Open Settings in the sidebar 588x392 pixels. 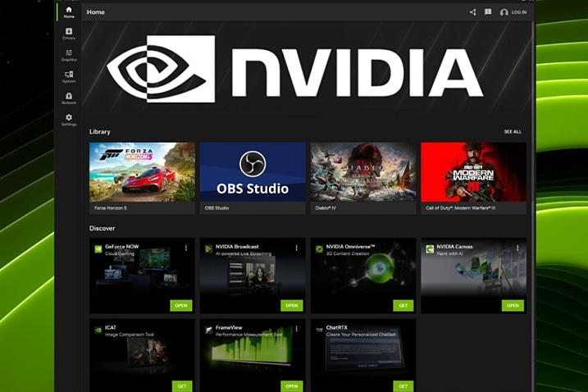click(x=69, y=120)
